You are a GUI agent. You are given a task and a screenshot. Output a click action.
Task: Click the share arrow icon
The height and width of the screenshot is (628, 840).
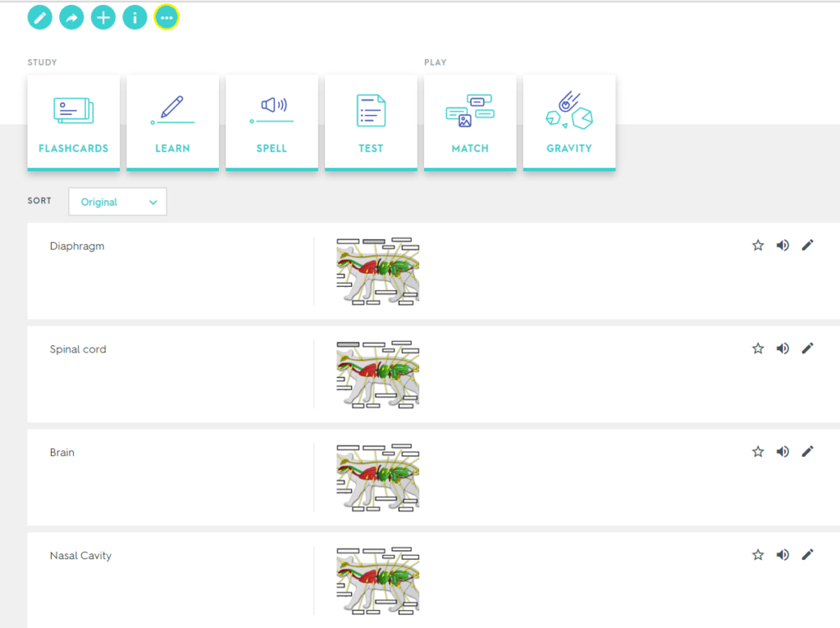(71, 18)
